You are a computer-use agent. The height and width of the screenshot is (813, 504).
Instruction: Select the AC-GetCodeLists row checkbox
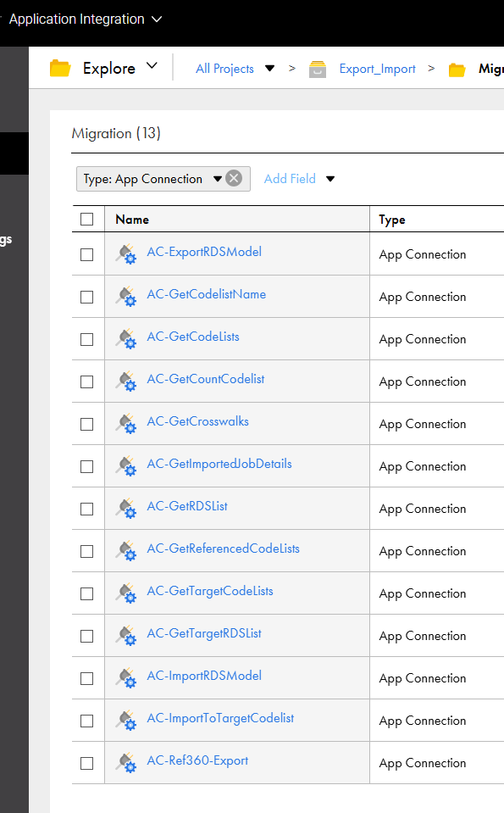click(87, 340)
